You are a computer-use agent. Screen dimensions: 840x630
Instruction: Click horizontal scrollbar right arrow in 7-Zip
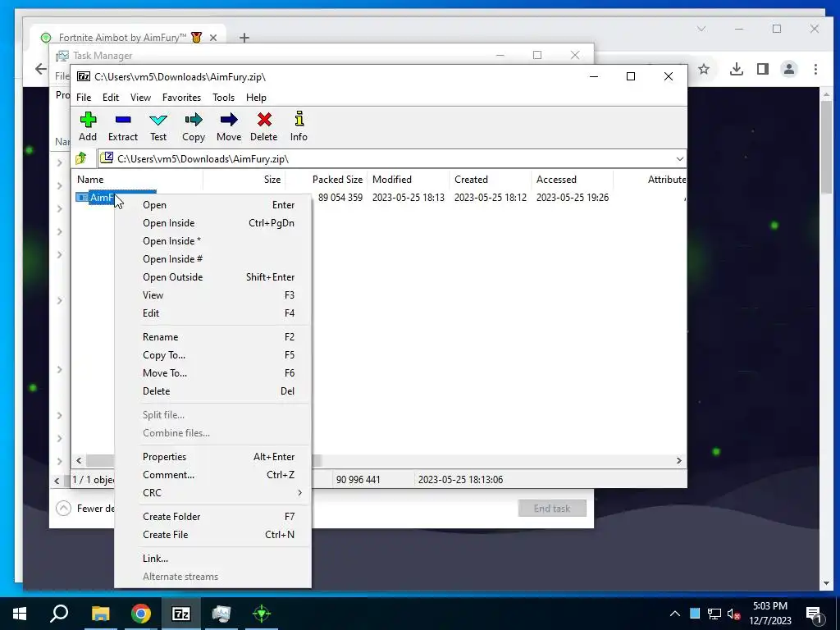(x=678, y=461)
